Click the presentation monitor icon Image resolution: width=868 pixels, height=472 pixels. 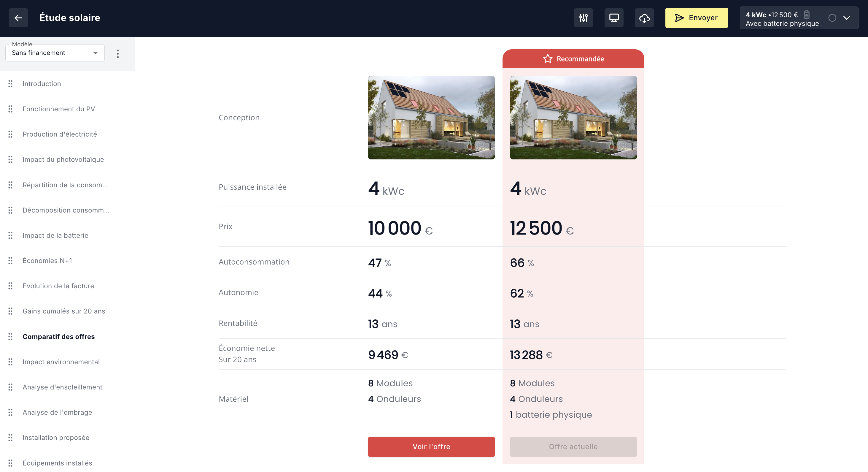(613, 18)
